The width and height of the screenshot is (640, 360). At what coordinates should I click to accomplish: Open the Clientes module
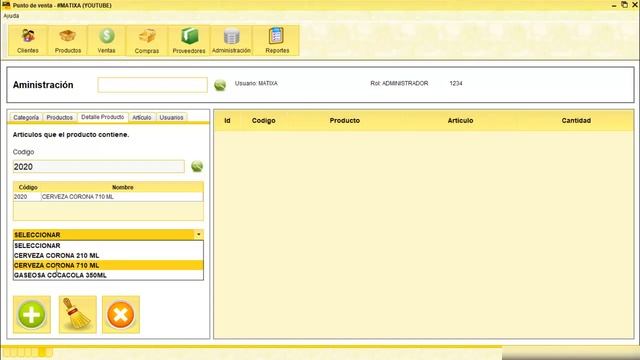28,40
